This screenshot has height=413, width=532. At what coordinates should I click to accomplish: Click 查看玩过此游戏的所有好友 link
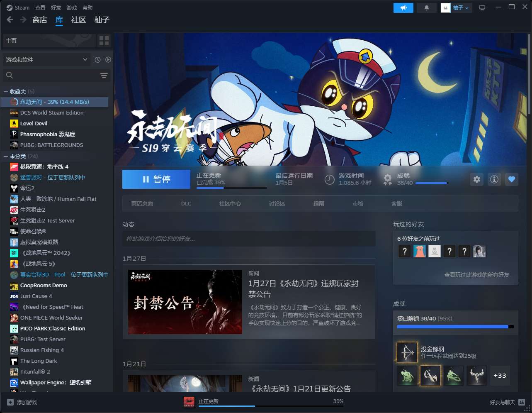pos(476,275)
